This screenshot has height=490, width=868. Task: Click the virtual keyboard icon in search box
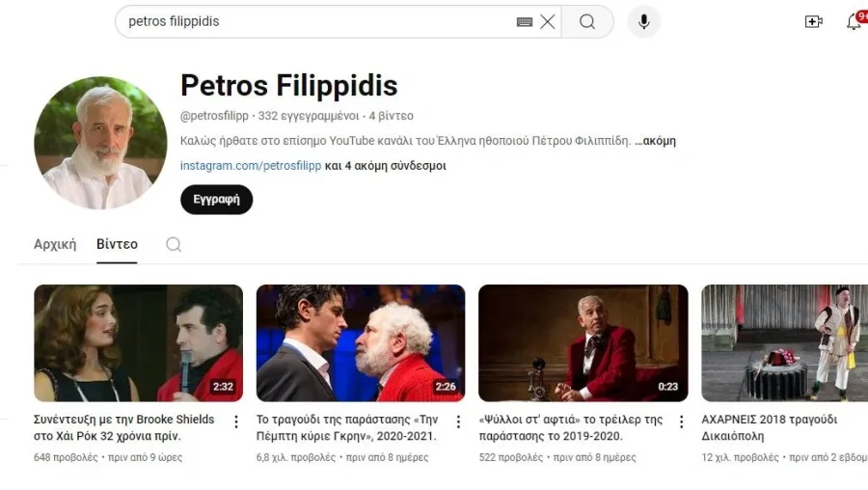525,21
